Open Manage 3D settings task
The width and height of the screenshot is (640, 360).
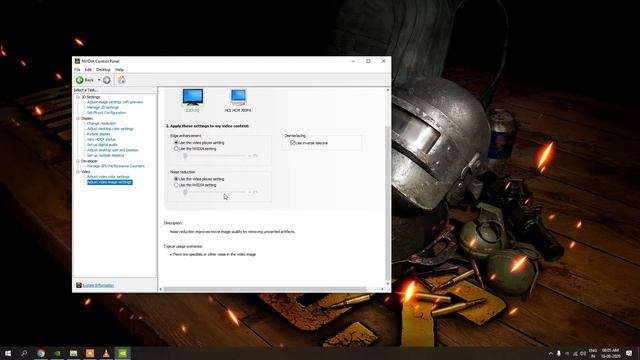(x=103, y=107)
